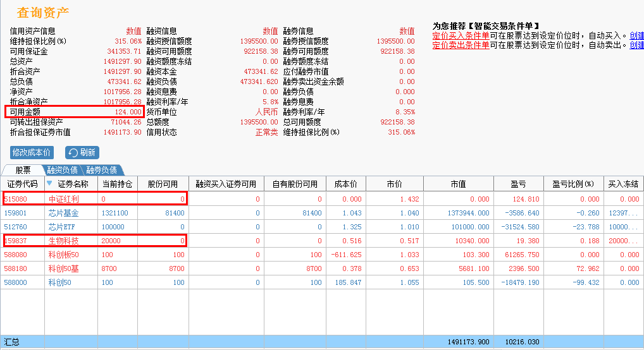The width and height of the screenshot is (644, 350).
Task: Click the 1321100 holding of 芯片基金
Action: coord(115,213)
